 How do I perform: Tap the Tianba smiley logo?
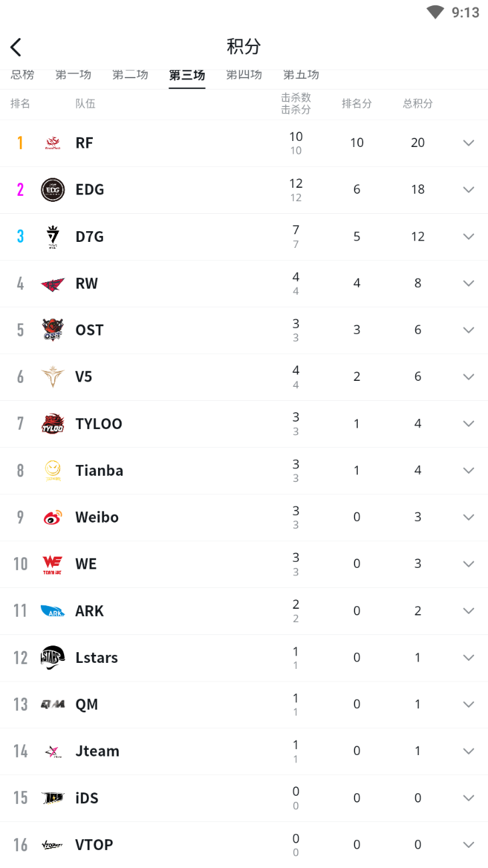53,470
